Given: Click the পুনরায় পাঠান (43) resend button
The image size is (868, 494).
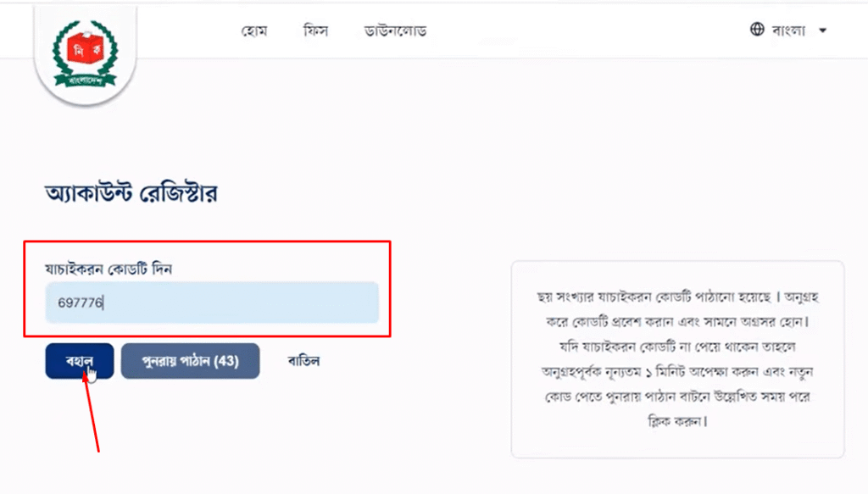Looking at the screenshot, I should pyautogui.click(x=191, y=361).
